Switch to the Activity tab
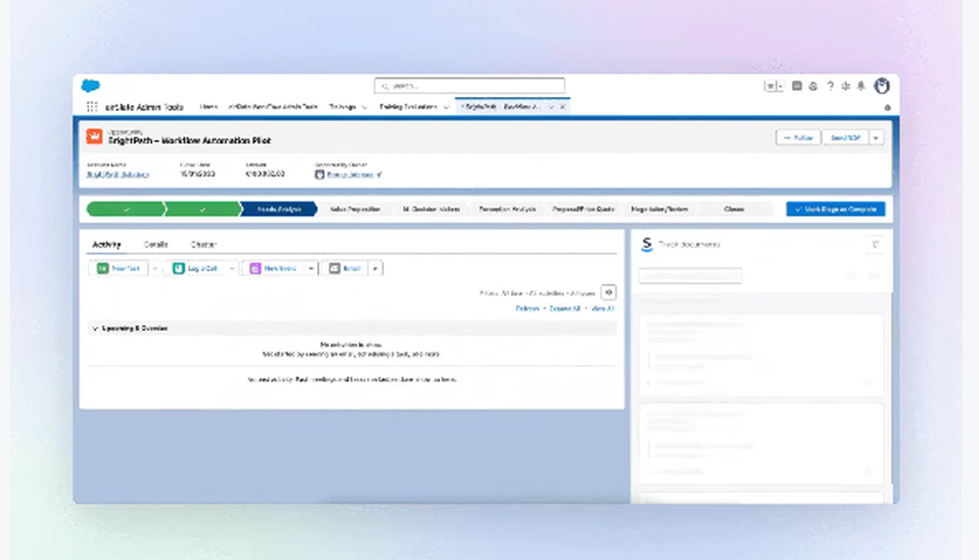 [107, 244]
